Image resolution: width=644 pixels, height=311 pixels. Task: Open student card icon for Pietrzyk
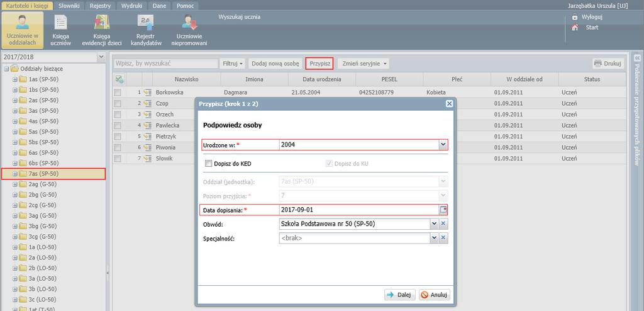[148, 136]
